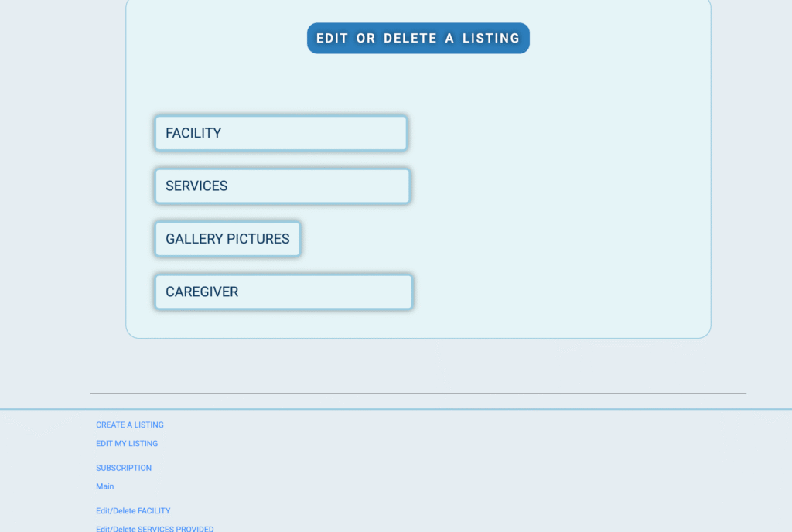Image resolution: width=792 pixels, height=532 pixels.
Task: Click Edit/Delete SERVICES PROVIDED link
Action: click(x=155, y=529)
